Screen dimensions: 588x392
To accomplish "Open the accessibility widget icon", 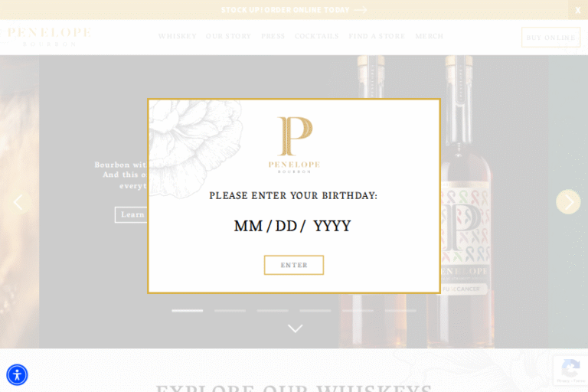I will (17, 374).
